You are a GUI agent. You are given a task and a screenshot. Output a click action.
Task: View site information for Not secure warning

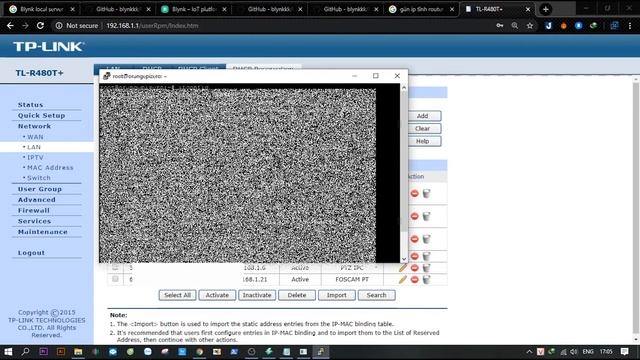(77, 25)
